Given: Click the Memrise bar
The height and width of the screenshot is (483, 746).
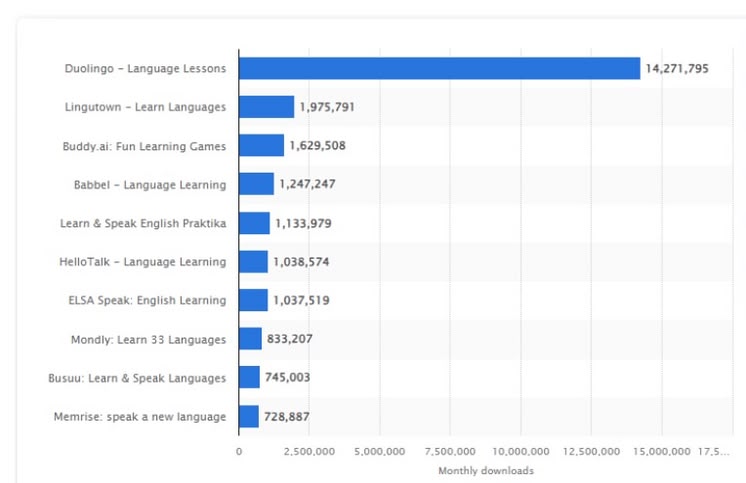Looking at the screenshot, I should point(249,416).
